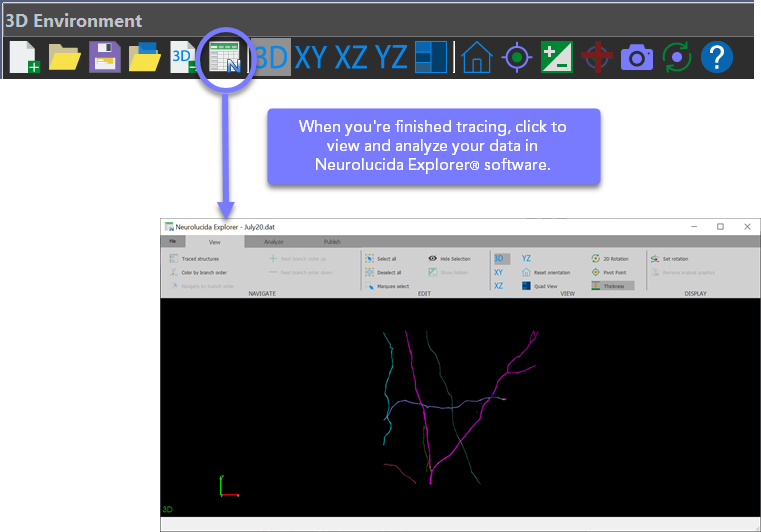This screenshot has height=532, width=761.
Task: Reset view with the home icon in the toolbar
Action: tap(477, 57)
